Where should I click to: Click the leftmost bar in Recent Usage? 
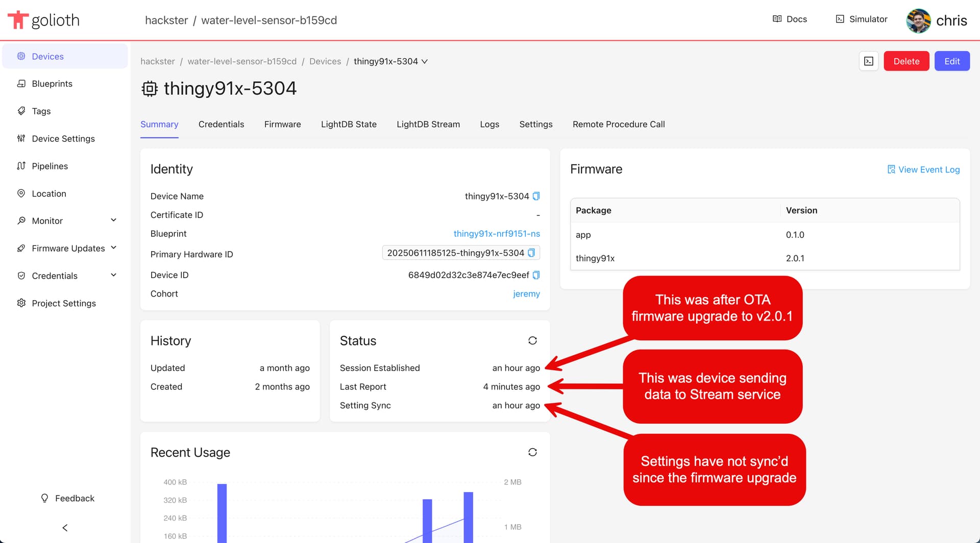point(222,513)
